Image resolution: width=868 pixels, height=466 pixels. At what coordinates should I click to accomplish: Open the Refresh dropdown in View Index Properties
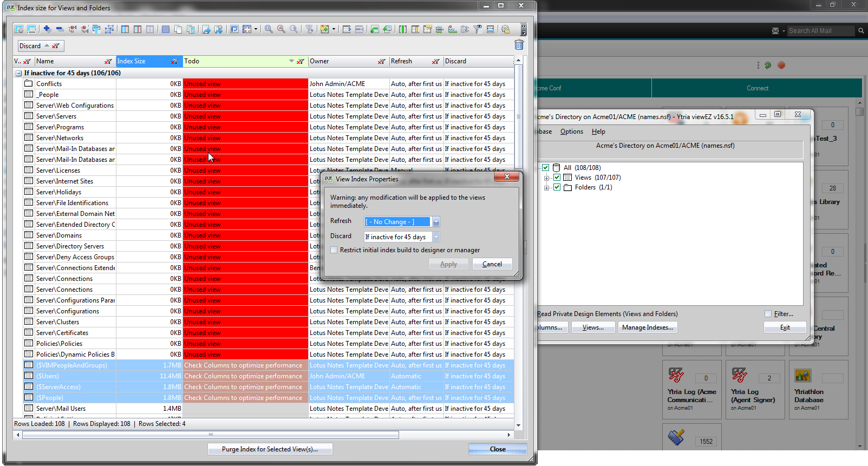(x=436, y=222)
